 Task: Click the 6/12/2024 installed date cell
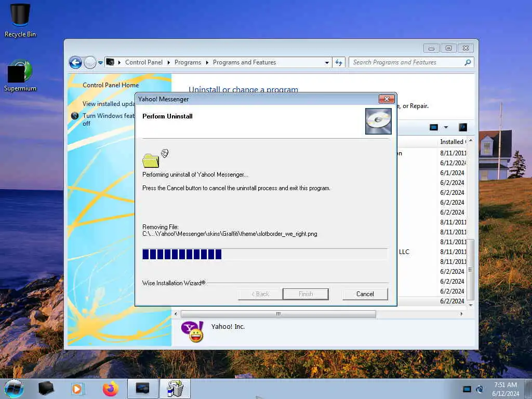(x=453, y=163)
